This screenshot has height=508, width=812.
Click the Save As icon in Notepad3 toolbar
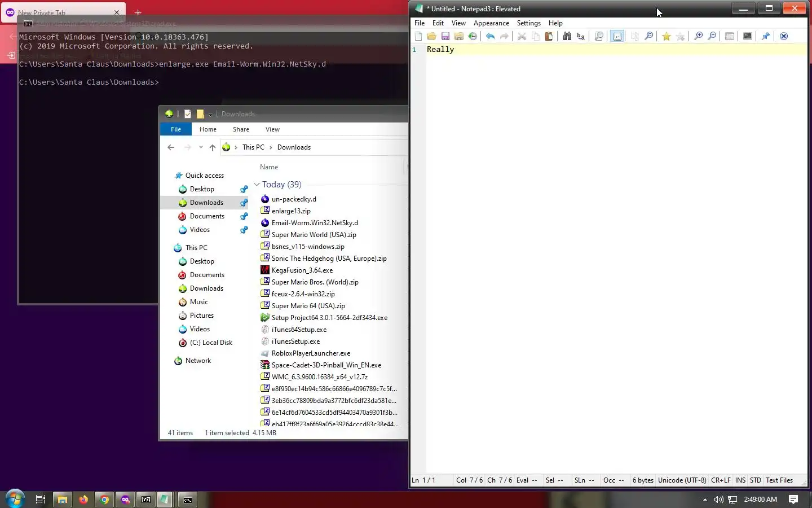[458, 36]
